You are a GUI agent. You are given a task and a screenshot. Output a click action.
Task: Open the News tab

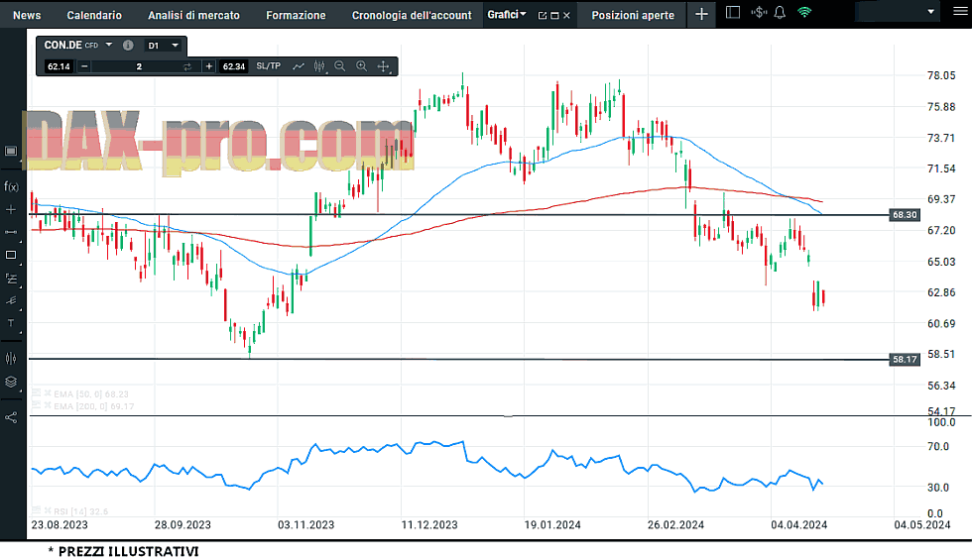coord(27,15)
